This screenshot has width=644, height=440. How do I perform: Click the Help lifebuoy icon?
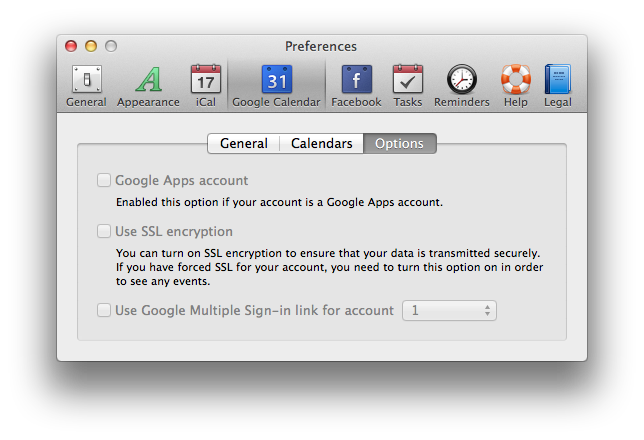(515, 80)
